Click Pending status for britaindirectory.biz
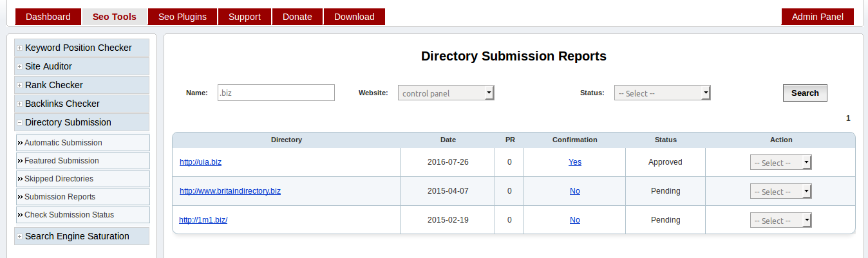868x258 pixels. tap(665, 191)
